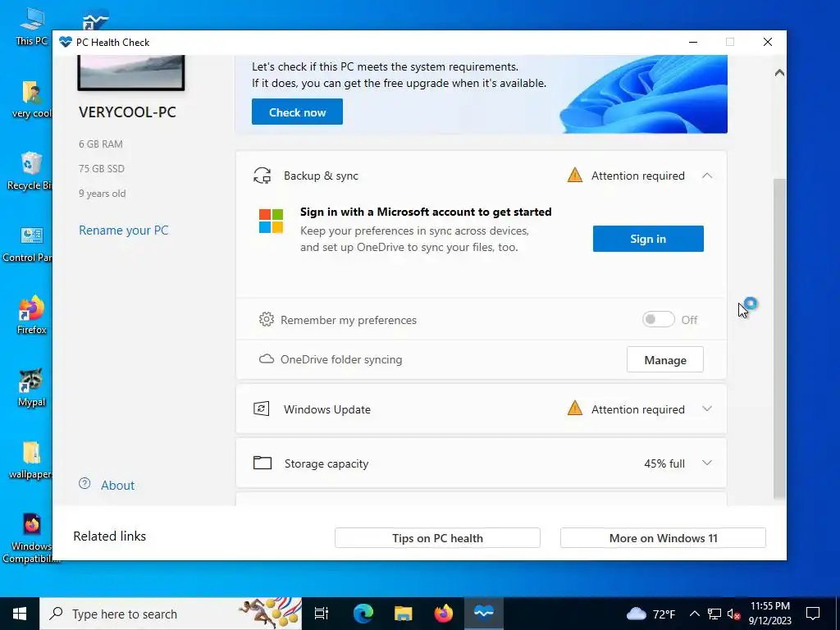
Task: Open File Explorer from the taskbar
Action: tap(404, 614)
